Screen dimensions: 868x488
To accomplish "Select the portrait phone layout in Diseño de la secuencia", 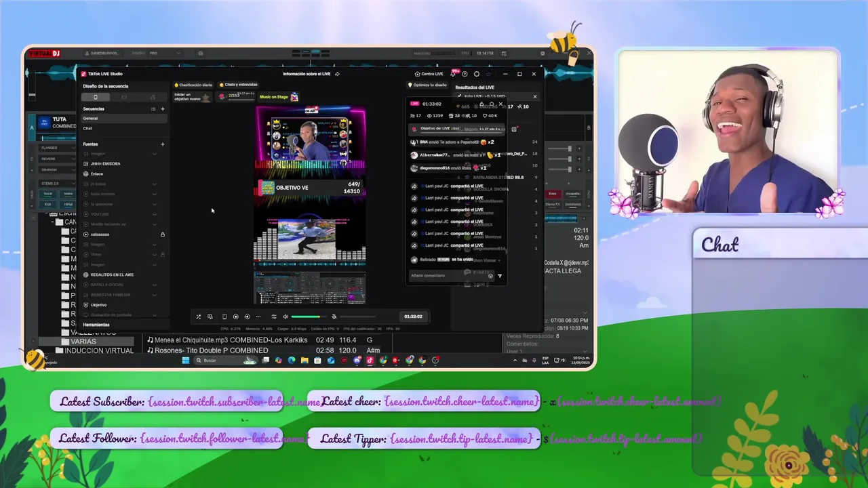I will pyautogui.click(x=95, y=97).
